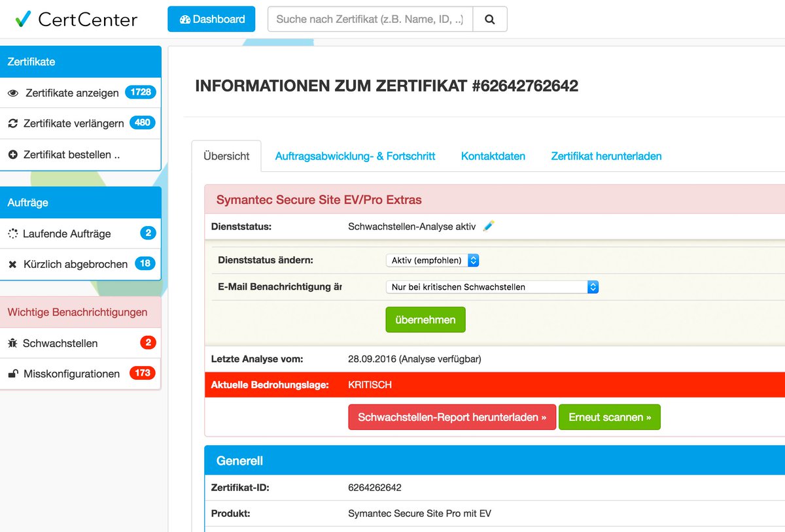This screenshot has width=785, height=532.
Task: Click the pencil edit icon next to Dienststatus
Action: pos(489,226)
